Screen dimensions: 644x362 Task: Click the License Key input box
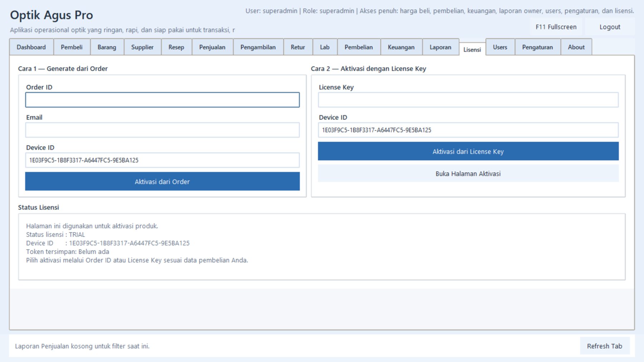468,100
